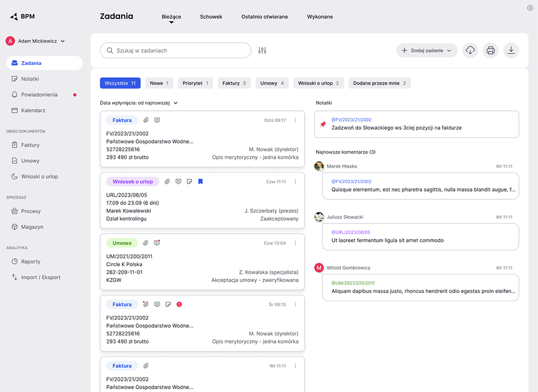Select the Wszystkie 11 filter chip
Image resolution: width=538 pixels, height=392 pixels.
coord(120,83)
